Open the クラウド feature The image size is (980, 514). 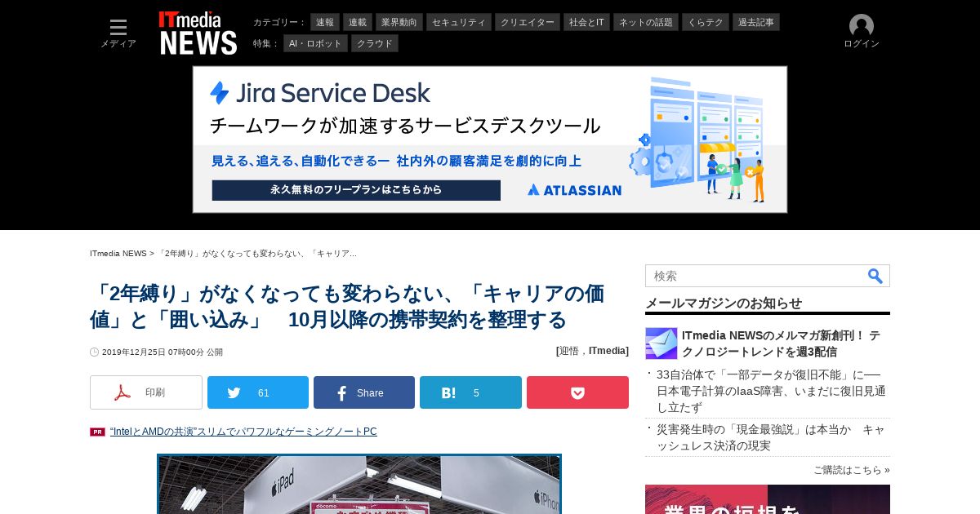click(x=375, y=43)
